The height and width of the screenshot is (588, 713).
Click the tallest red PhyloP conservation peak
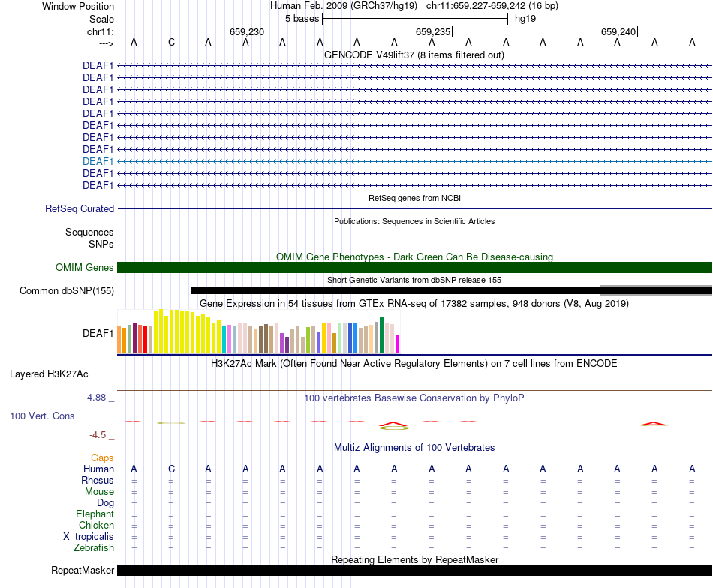tap(394, 424)
